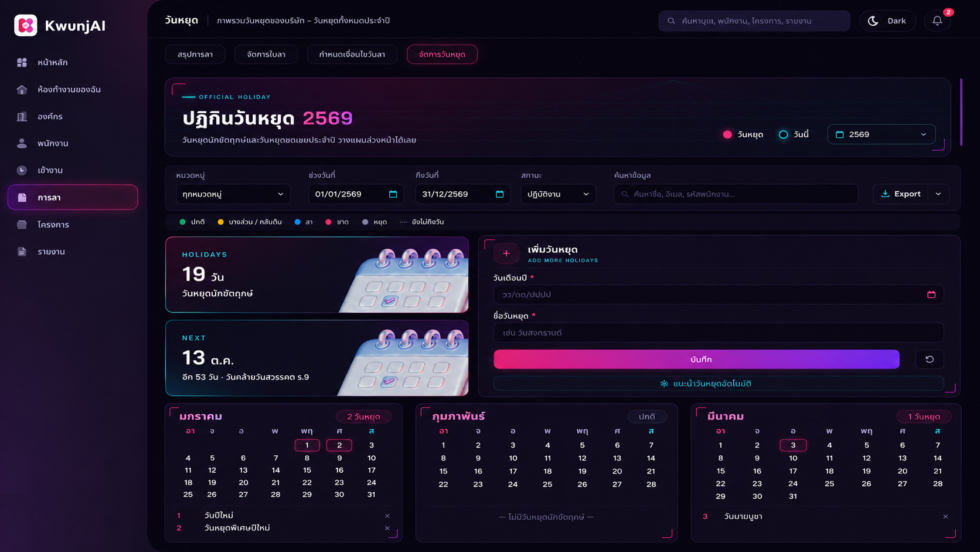
Task: Switch to the กำหนดเงื่อนไขวันลา tab
Action: point(352,54)
